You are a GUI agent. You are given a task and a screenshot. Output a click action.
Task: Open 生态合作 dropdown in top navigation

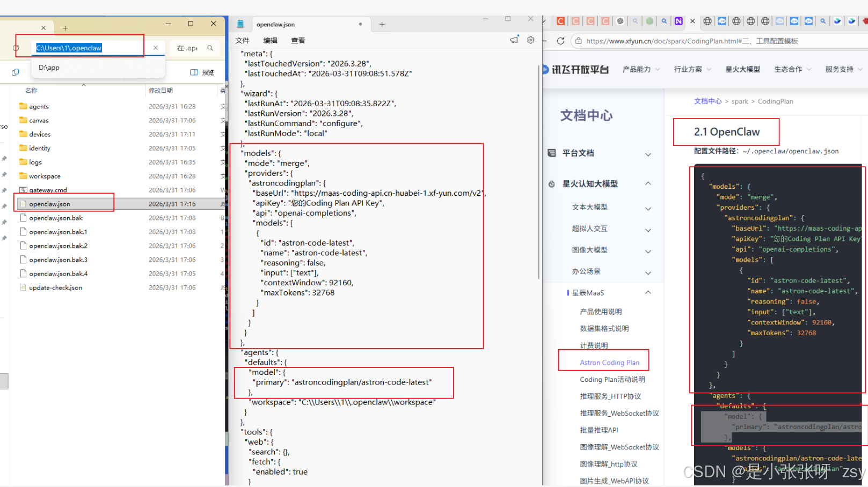pos(793,69)
